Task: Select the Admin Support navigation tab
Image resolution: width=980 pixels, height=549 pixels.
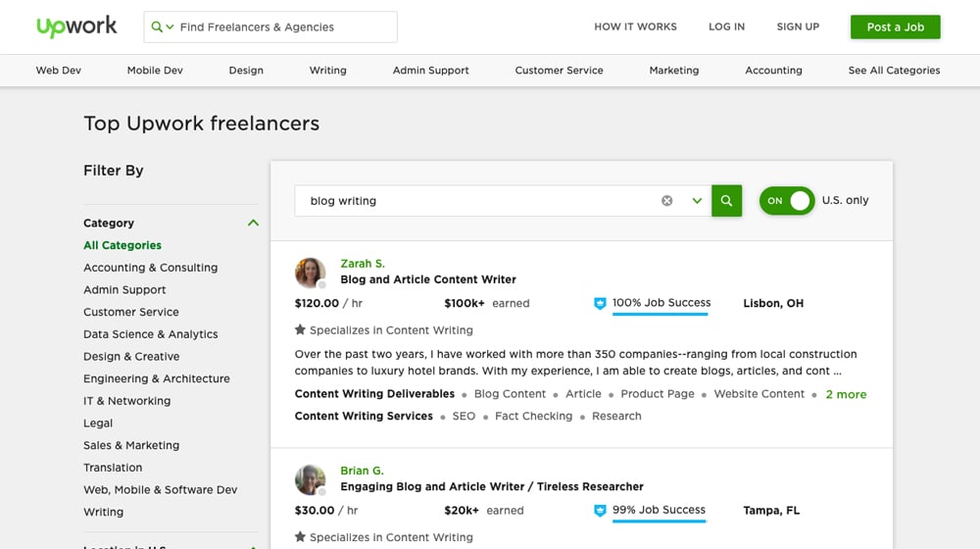Action: pos(430,70)
